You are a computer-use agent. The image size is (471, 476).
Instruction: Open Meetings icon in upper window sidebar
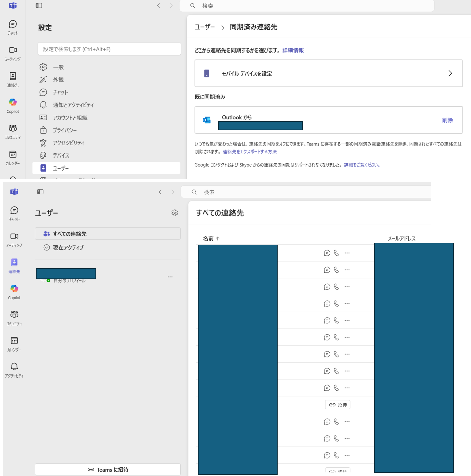(x=13, y=54)
